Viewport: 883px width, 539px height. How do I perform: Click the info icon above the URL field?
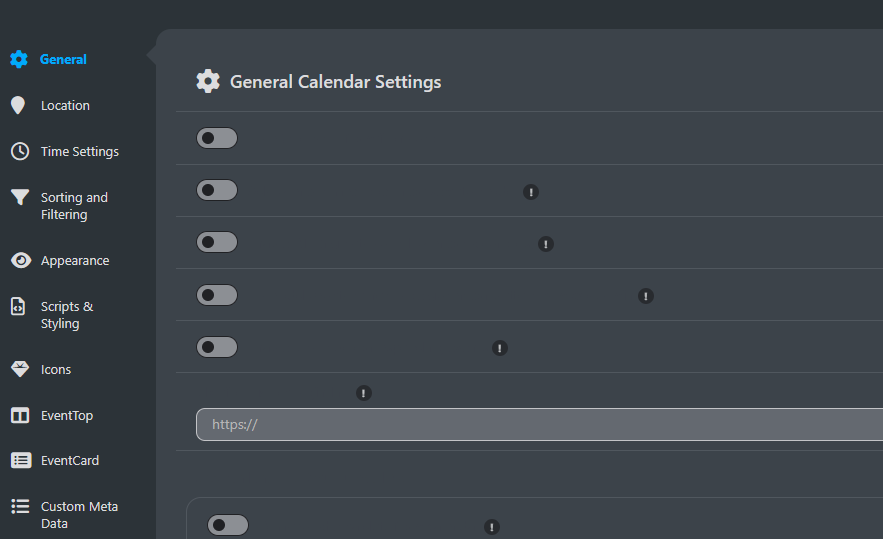click(364, 393)
